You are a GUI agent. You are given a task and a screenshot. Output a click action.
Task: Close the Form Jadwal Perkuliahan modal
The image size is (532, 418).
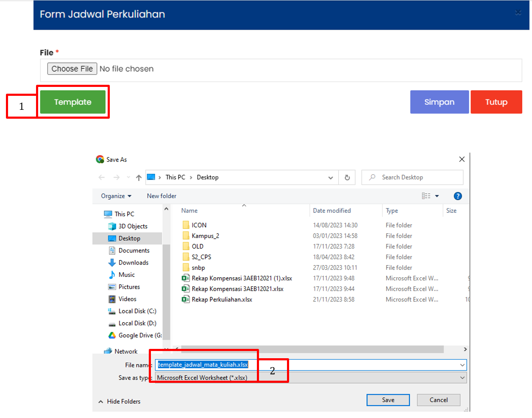pos(518,13)
